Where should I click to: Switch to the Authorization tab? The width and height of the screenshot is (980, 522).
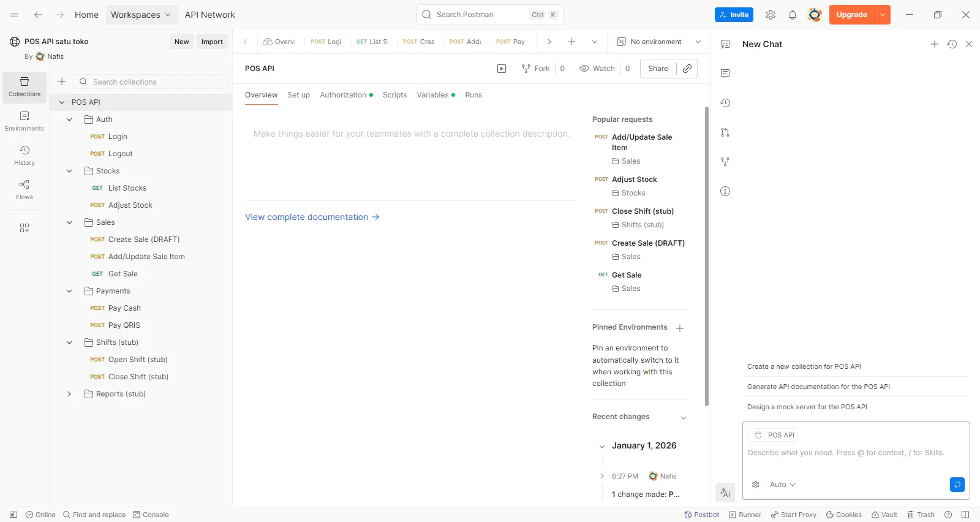(346, 95)
